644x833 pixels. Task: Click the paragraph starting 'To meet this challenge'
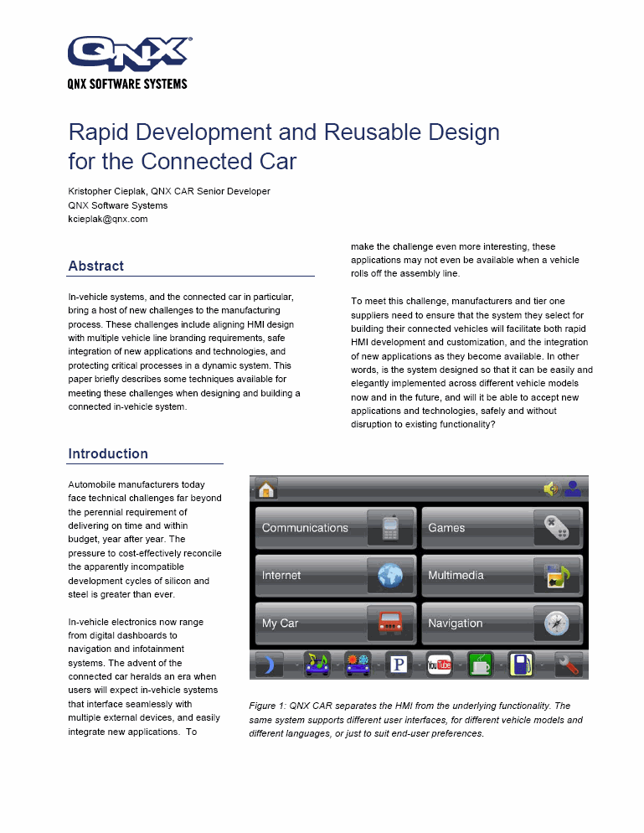point(471,362)
